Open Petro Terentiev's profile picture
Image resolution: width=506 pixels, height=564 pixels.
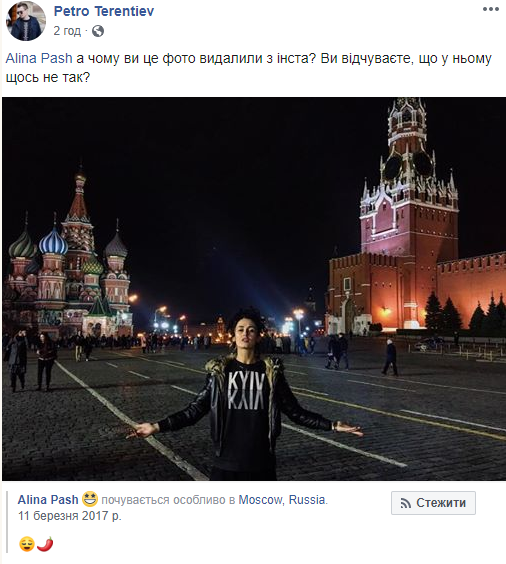click(26, 21)
